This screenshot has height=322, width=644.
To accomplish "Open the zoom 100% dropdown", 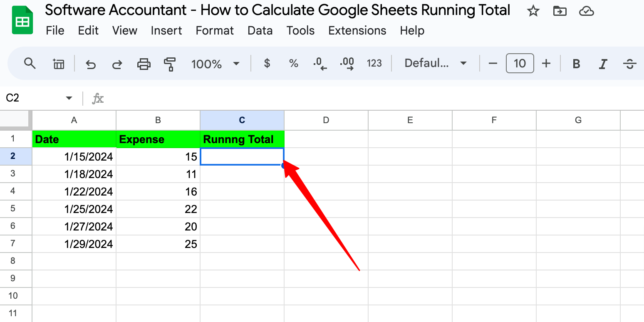I will 215,64.
